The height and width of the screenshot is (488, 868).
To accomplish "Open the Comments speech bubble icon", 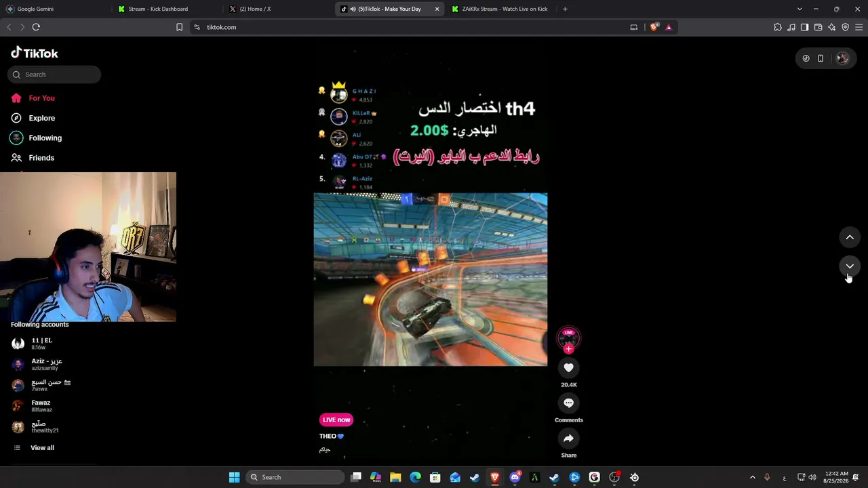I will pos(568,403).
